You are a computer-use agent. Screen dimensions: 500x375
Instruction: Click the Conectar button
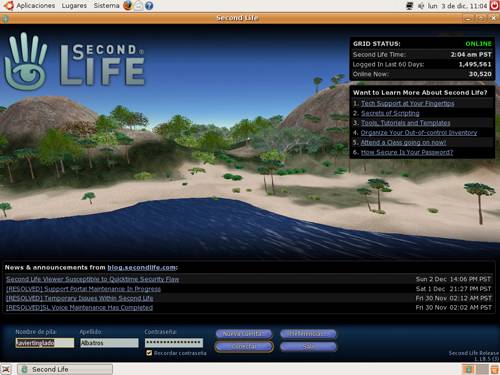pos(244,347)
